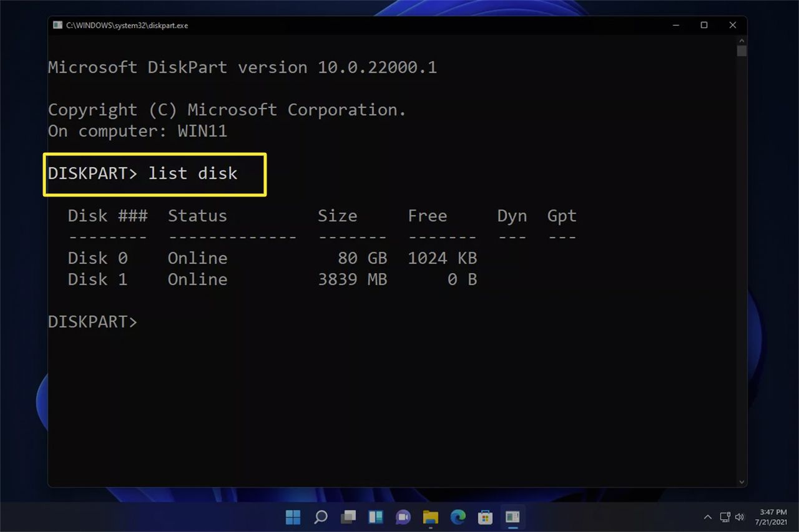
Task: Click the console scrollbar up arrow
Action: pos(742,39)
